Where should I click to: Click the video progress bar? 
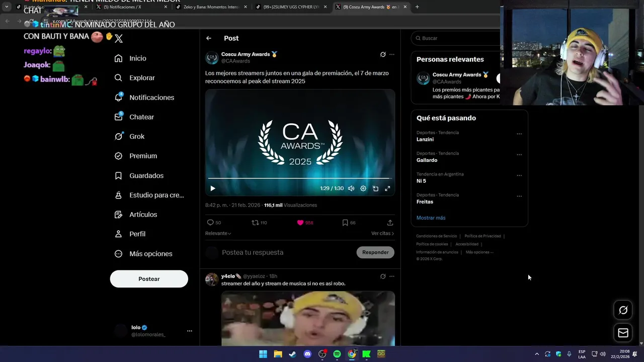click(300, 178)
